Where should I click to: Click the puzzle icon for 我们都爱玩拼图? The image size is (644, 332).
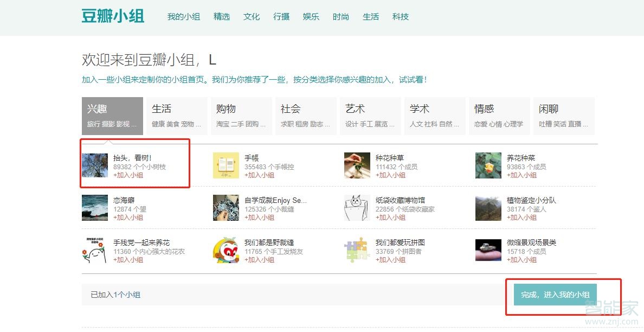pos(357,250)
